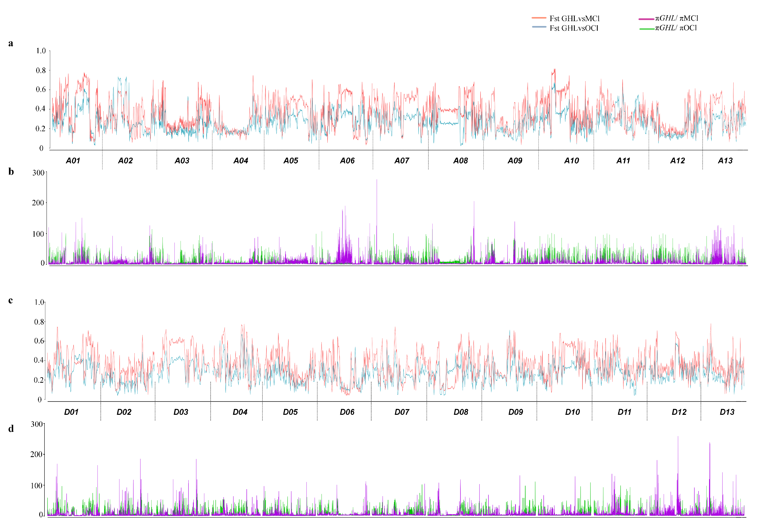This screenshot has height=532, width=762.
Task: Select the A01 chromosome label
Action: point(73,161)
